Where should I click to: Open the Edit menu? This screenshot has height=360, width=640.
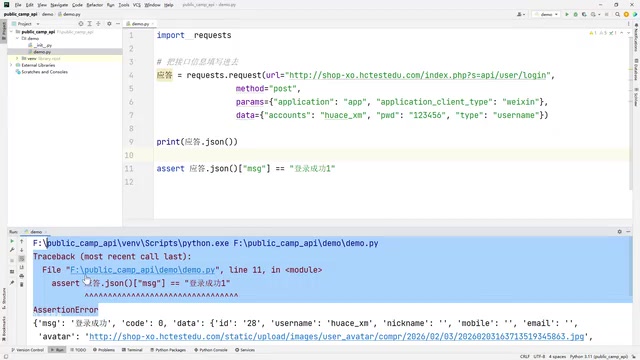[30, 5]
